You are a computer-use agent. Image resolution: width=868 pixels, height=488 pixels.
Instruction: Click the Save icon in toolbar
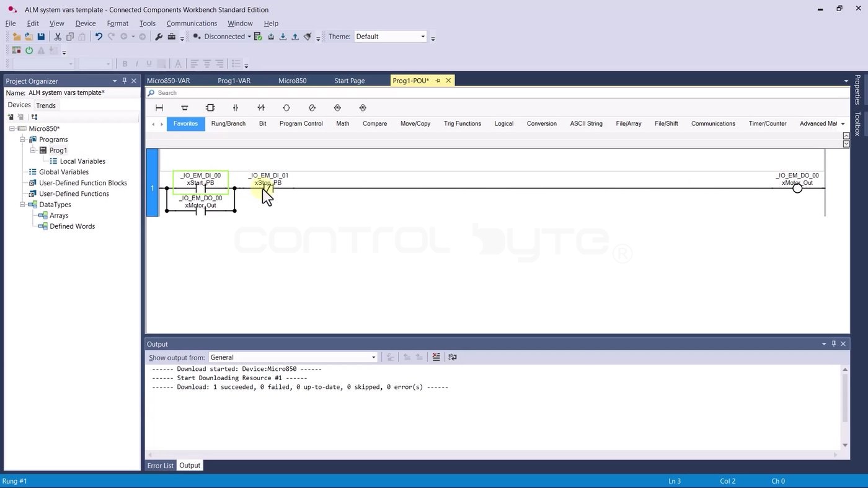[x=41, y=37]
